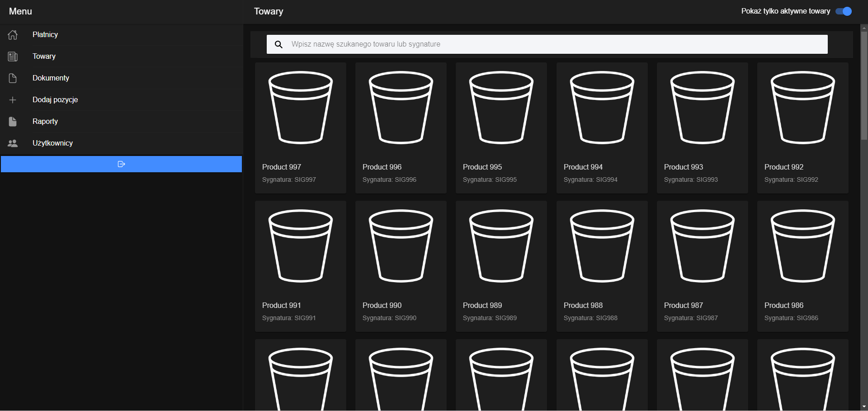Click the plus icon beside Dodaj pozycje
The height and width of the screenshot is (411, 868).
coord(13,100)
